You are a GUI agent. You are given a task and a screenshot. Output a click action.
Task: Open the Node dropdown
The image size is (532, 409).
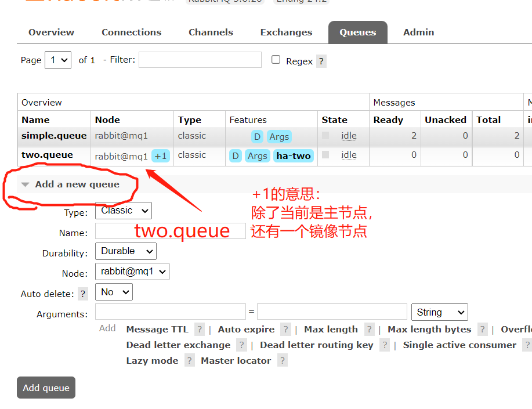[132, 272]
